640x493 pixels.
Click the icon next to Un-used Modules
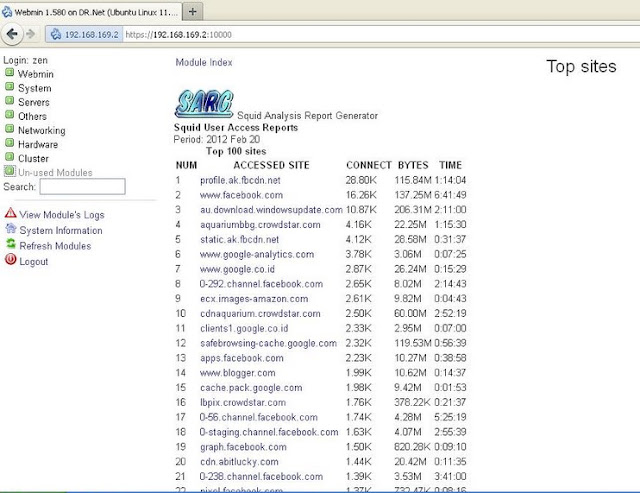click(9, 171)
